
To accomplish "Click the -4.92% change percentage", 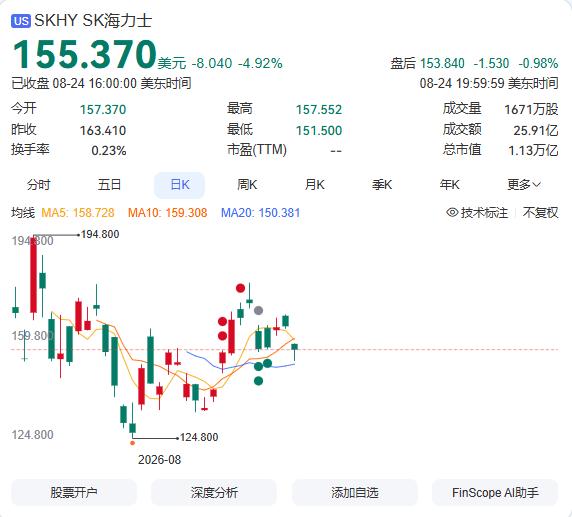I will [260, 63].
